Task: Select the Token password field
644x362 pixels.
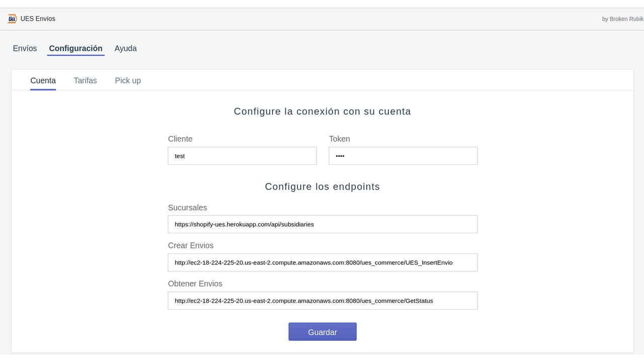Action: pos(403,156)
